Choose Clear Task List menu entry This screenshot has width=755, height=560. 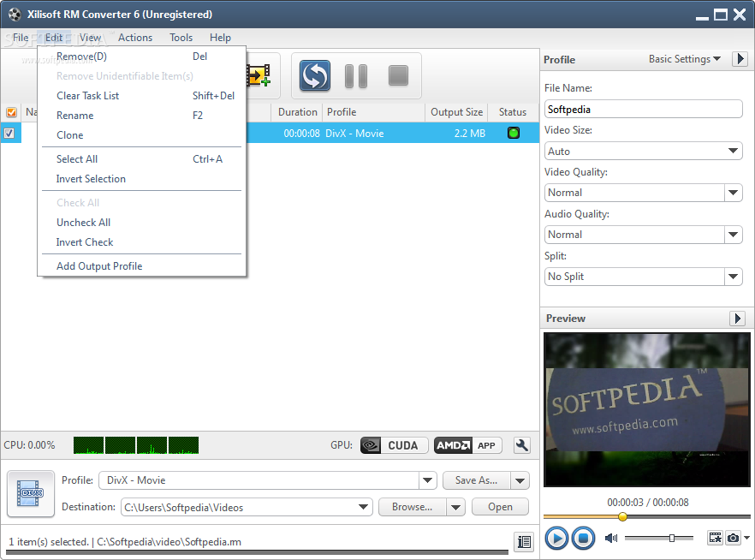coord(141,96)
